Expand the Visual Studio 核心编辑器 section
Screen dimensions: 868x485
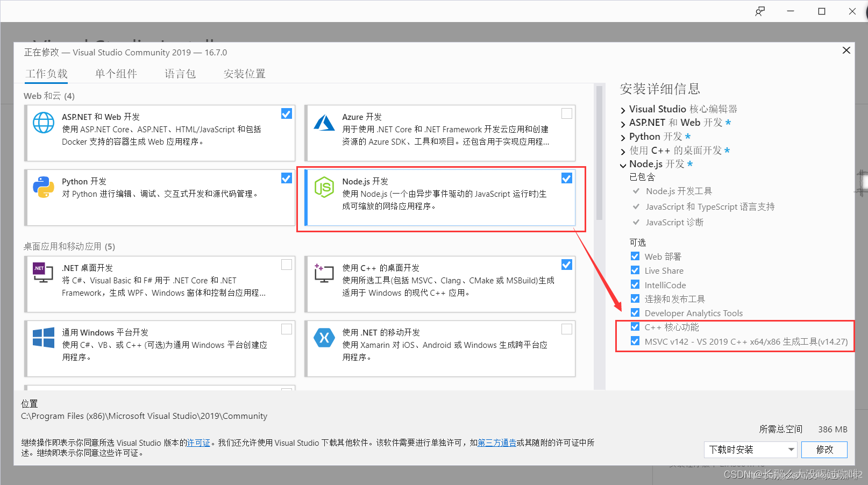pos(622,109)
